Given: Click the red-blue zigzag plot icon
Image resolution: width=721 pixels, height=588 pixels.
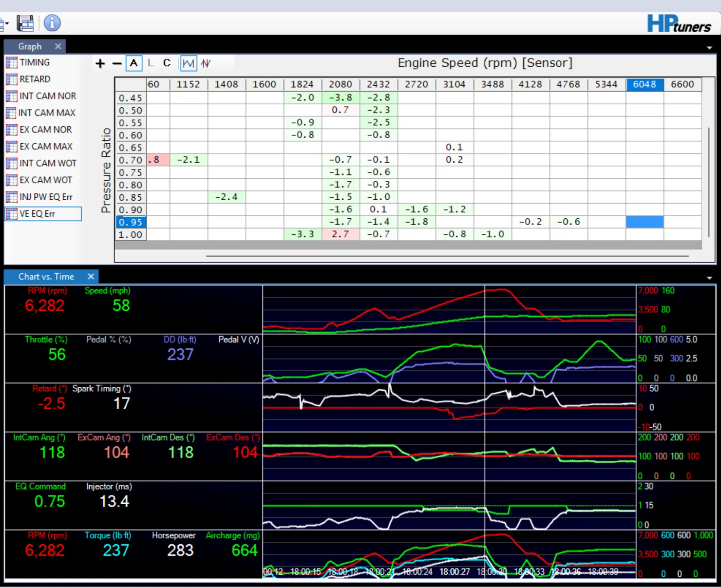Looking at the screenshot, I should point(206,63).
